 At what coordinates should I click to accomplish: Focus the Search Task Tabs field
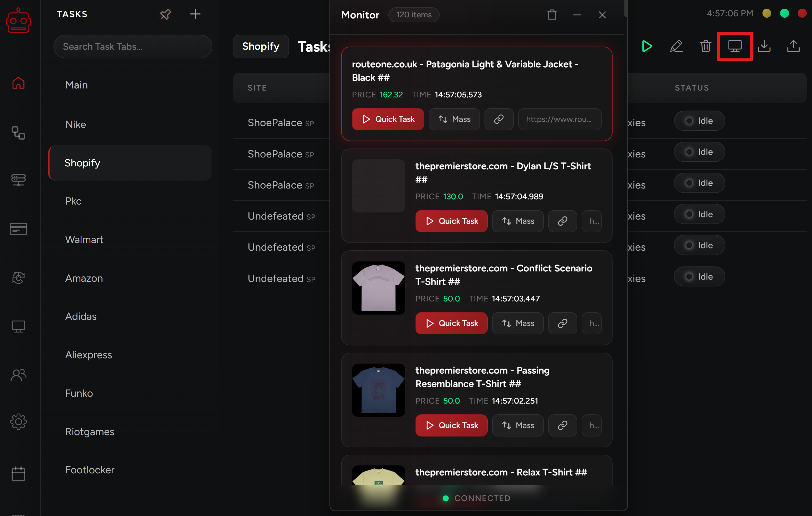click(x=133, y=47)
